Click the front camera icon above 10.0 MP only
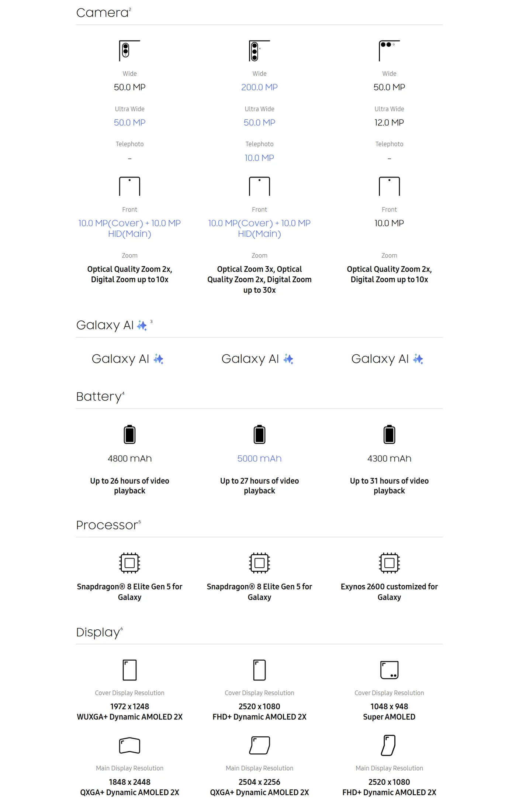The height and width of the screenshot is (812, 509). click(x=389, y=186)
